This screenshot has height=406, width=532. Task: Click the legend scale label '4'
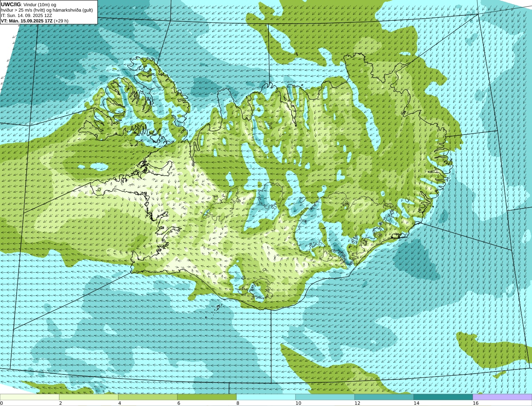(119, 403)
